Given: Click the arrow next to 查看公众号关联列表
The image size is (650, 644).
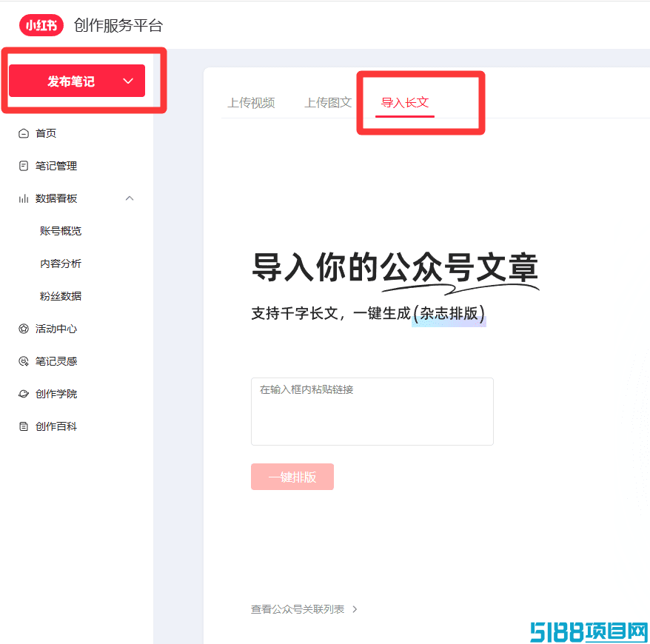Looking at the screenshot, I should [x=355, y=609].
